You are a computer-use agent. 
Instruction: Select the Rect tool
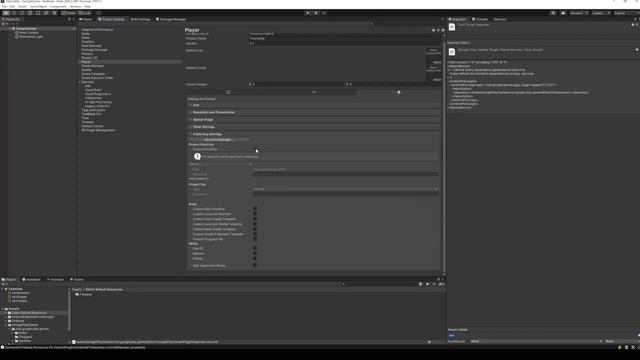[x=38, y=13]
